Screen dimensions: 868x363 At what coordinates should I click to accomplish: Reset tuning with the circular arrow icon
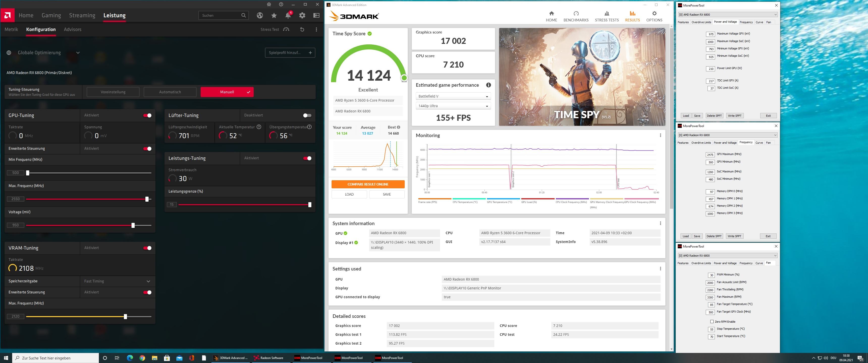[302, 30]
